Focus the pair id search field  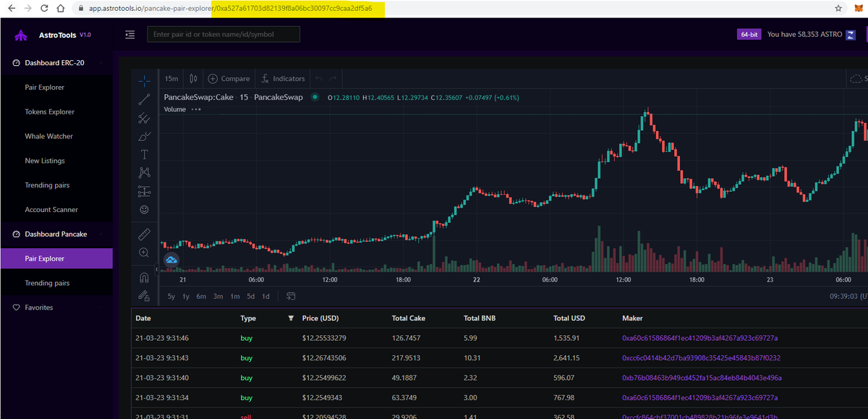(x=224, y=34)
